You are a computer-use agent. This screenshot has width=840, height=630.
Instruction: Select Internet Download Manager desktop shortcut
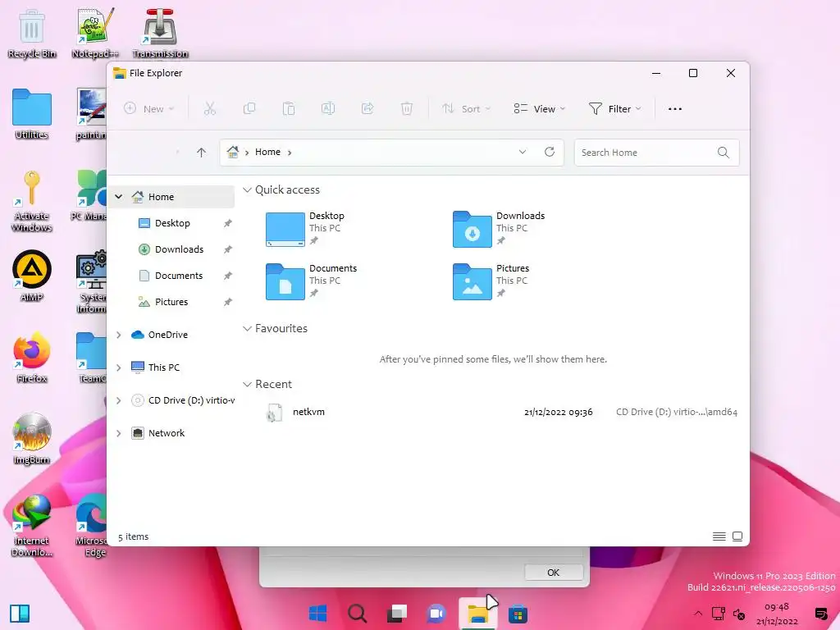pyautogui.click(x=32, y=526)
